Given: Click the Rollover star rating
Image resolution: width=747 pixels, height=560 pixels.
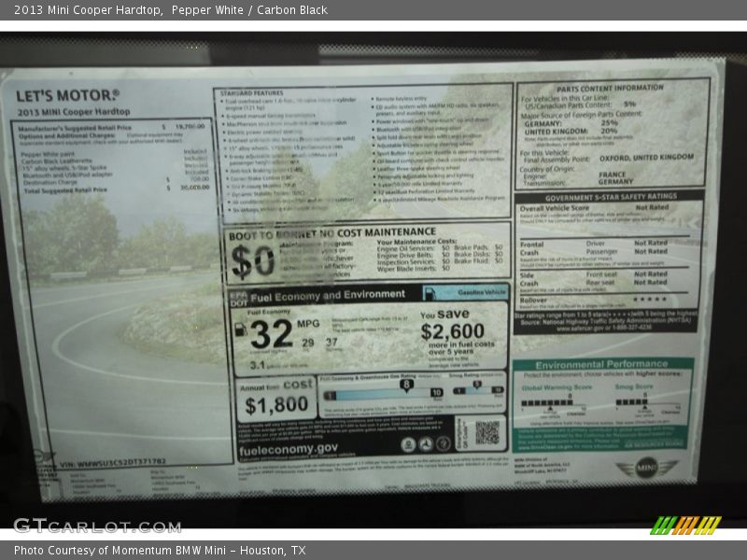Looking at the screenshot, I should [649, 299].
